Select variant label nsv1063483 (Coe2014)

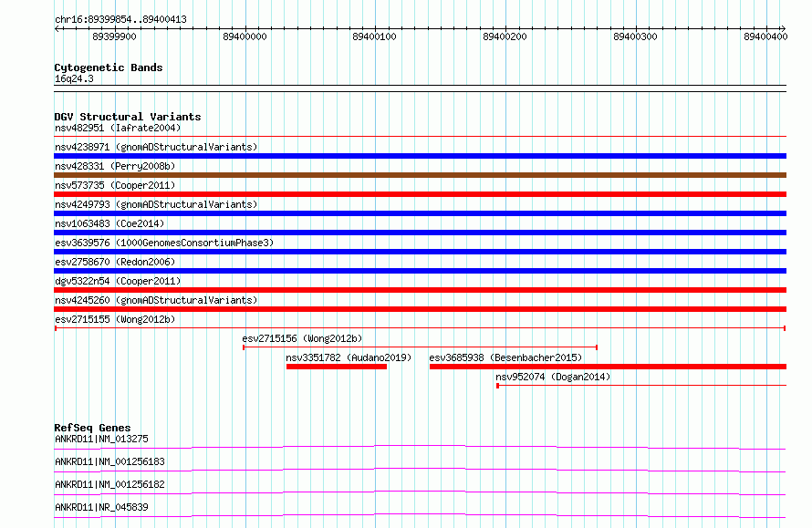click(x=109, y=223)
